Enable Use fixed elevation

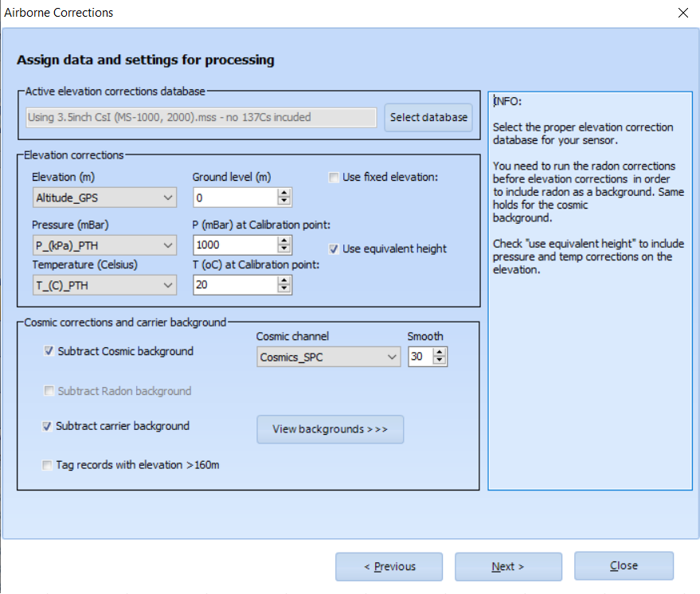pos(334,177)
